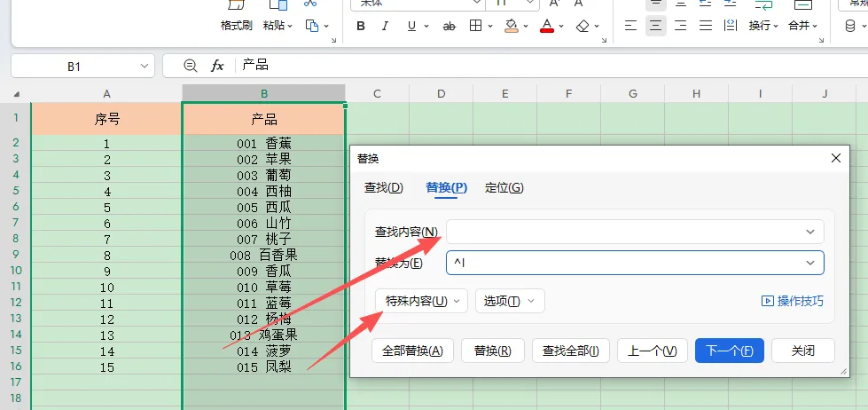Expand the 查找内容 history dropdown arrow
The width and height of the screenshot is (868, 410).
point(810,232)
